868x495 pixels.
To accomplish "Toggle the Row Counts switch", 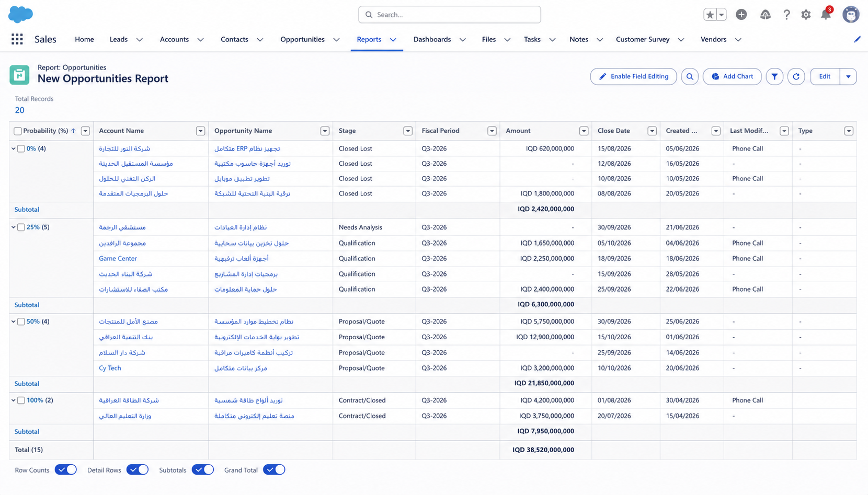I will click(65, 469).
